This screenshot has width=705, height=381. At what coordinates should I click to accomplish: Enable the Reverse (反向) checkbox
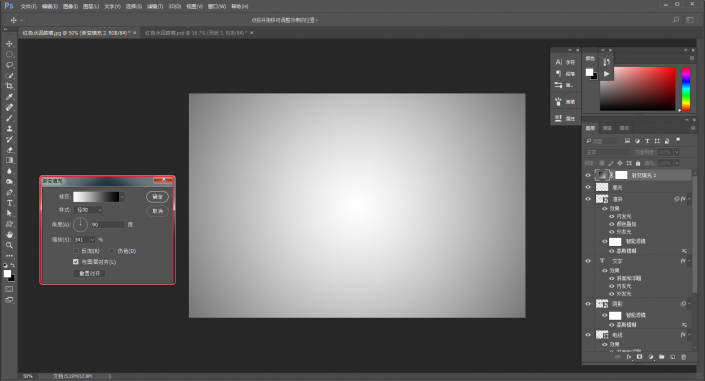pos(76,251)
